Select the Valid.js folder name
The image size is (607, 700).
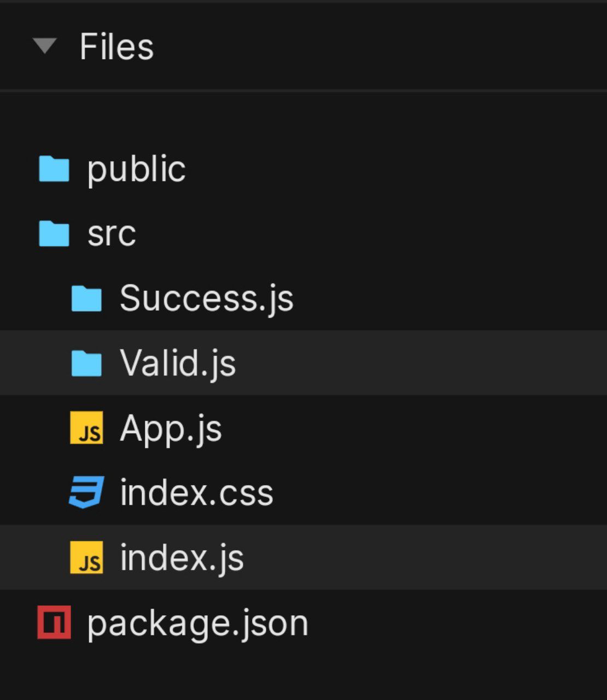click(178, 363)
